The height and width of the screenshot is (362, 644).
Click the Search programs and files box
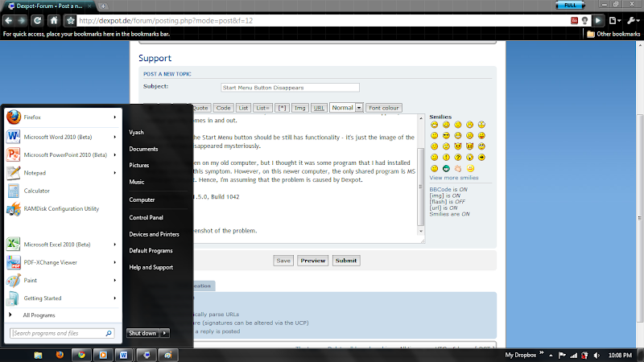pos(62,333)
